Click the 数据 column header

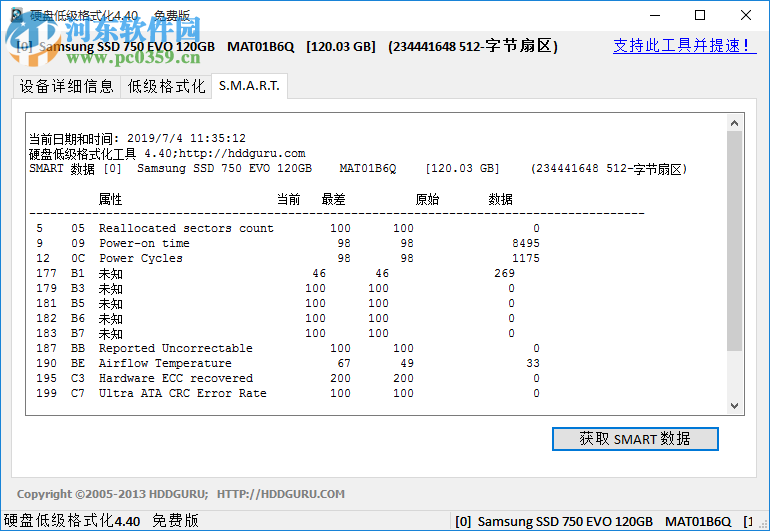500,199
